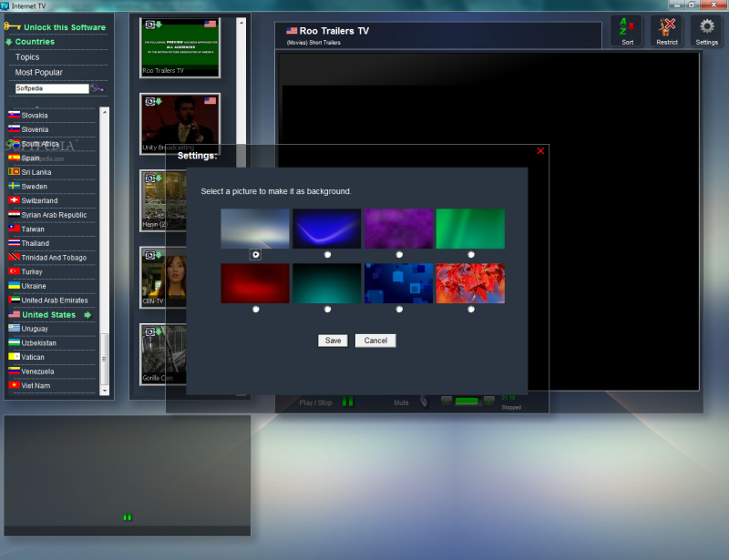Choose the red maple leaves background picture

470,283
